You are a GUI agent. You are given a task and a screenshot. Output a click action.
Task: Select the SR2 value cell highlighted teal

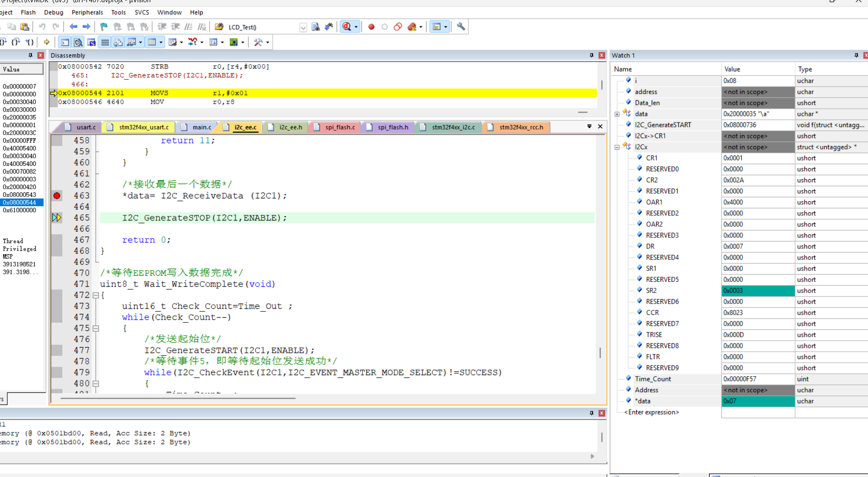tap(758, 291)
